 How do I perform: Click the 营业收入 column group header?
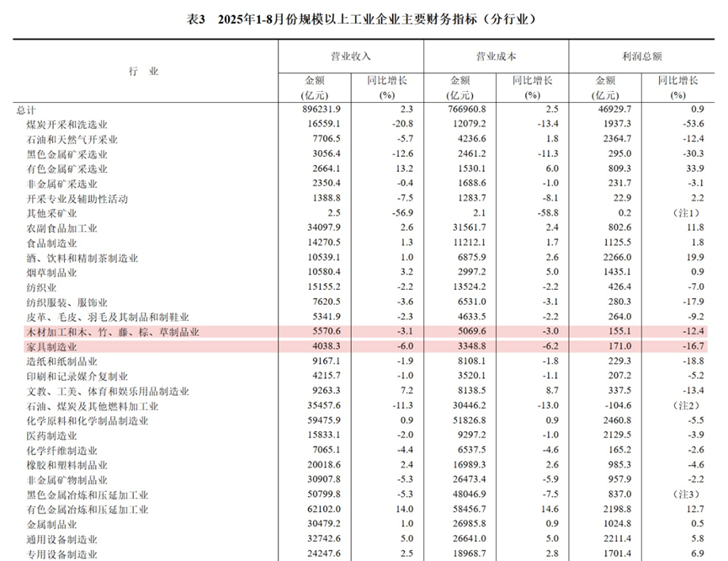[x=350, y=56]
